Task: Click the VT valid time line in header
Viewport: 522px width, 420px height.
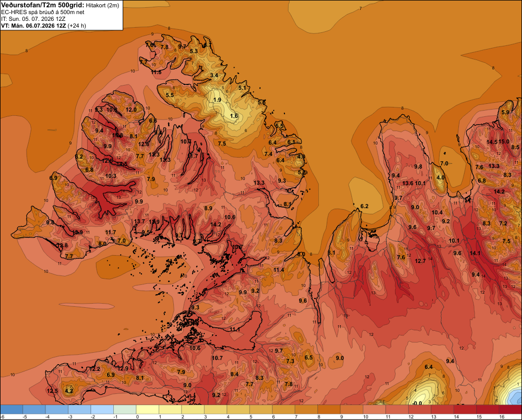Action: (x=43, y=26)
